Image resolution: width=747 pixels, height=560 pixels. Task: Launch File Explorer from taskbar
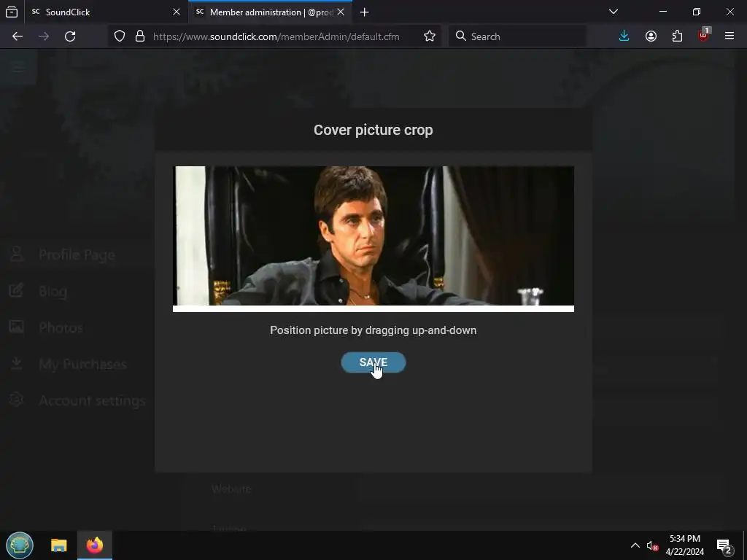[x=59, y=545]
